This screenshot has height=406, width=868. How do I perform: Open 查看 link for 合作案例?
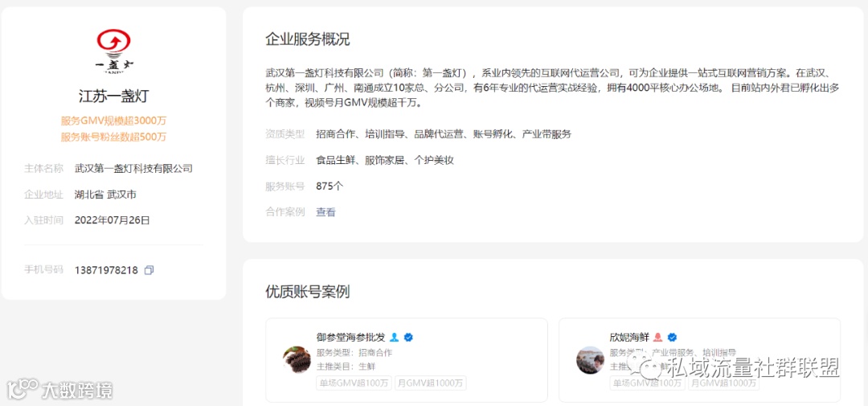325,212
